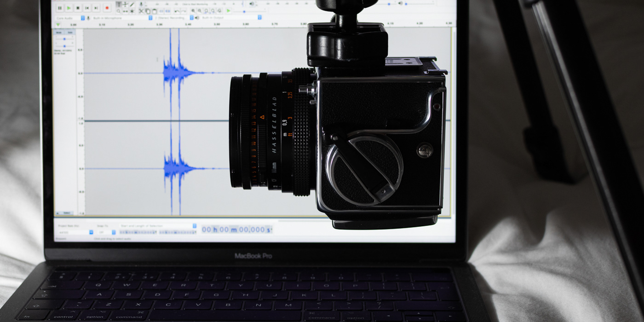Start recording with the red Record button

(107, 8)
